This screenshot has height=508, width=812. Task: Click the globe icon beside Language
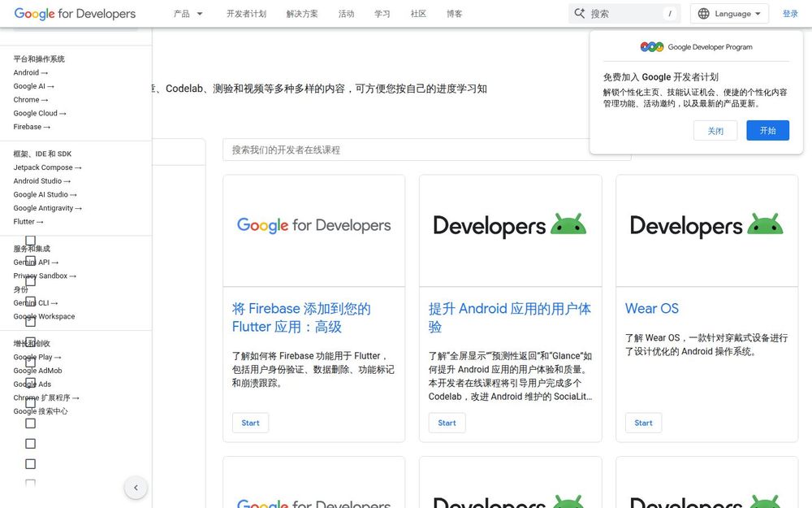703,14
